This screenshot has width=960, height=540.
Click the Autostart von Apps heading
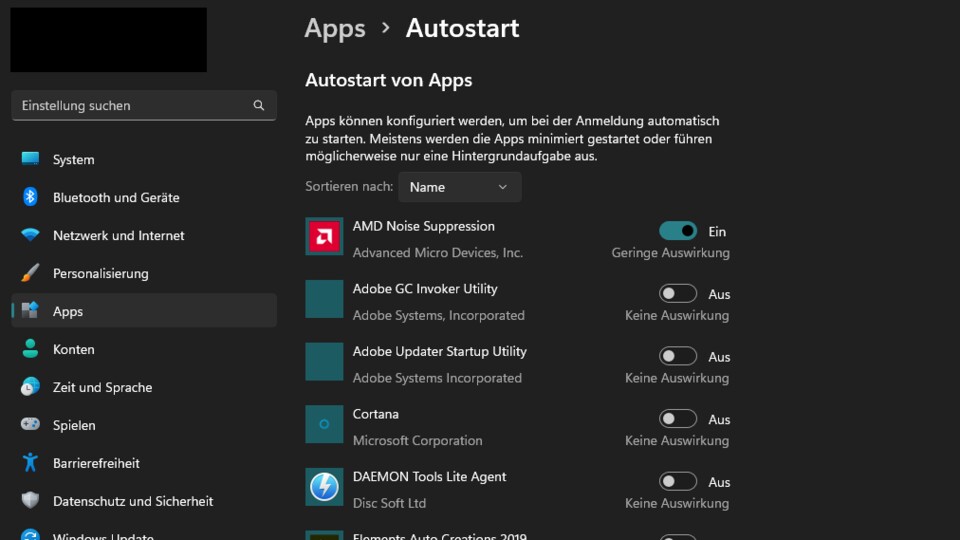coord(389,80)
